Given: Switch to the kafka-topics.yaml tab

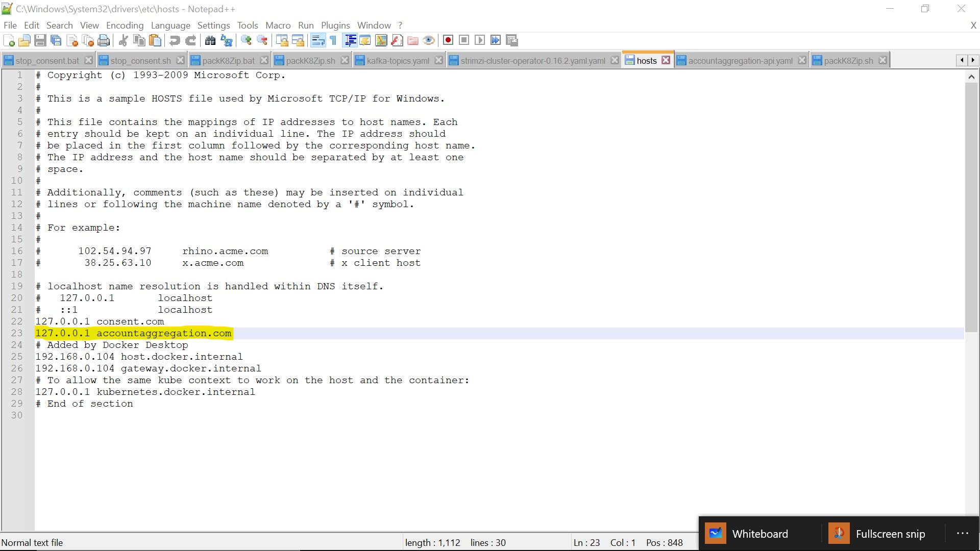Looking at the screenshot, I should point(398,61).
